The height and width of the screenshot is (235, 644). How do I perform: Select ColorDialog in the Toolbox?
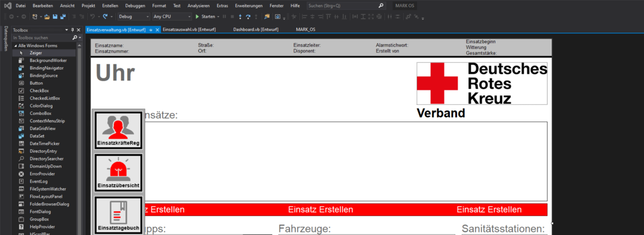(x=44, y=106)
